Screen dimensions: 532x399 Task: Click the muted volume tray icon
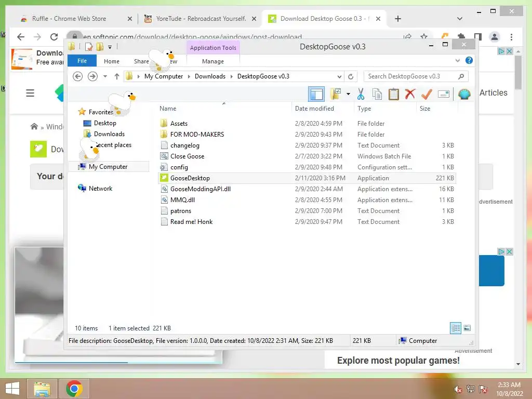[458, 389]
